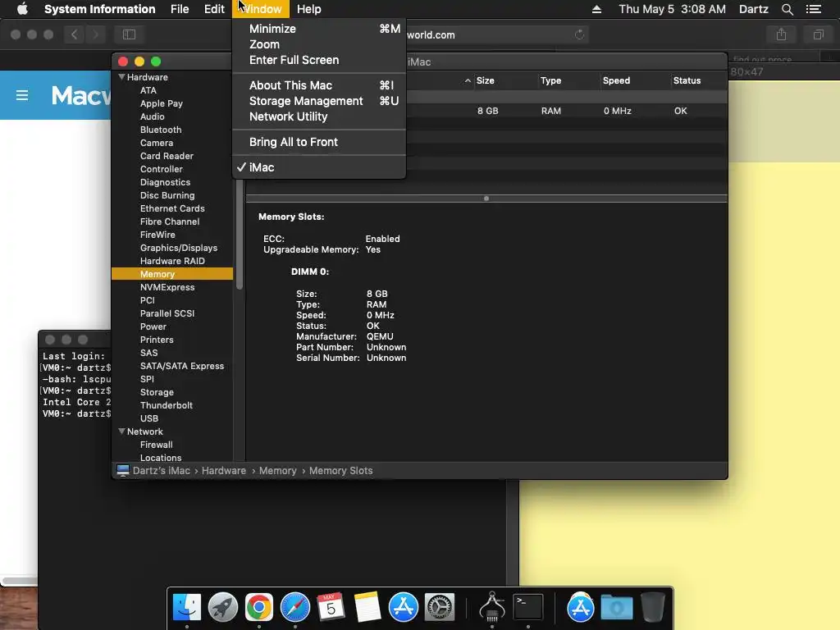Click Hardware in the path bar

(223, 470)
